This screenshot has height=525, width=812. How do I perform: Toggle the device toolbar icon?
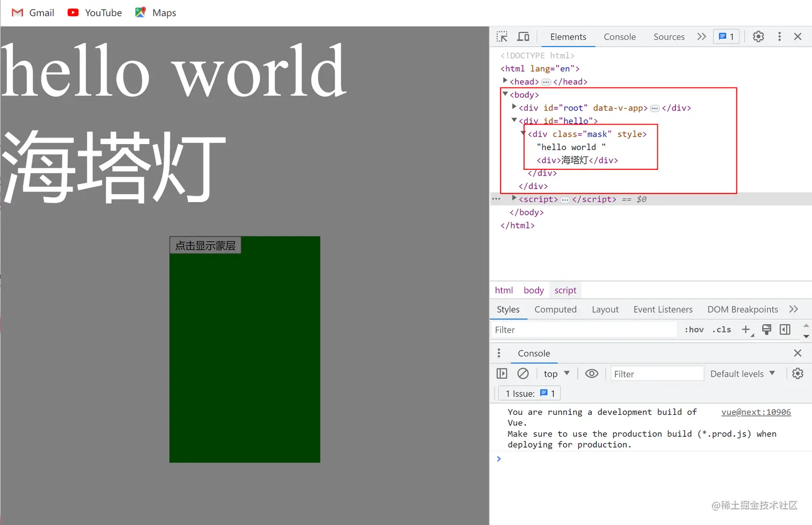click(523, 37)
